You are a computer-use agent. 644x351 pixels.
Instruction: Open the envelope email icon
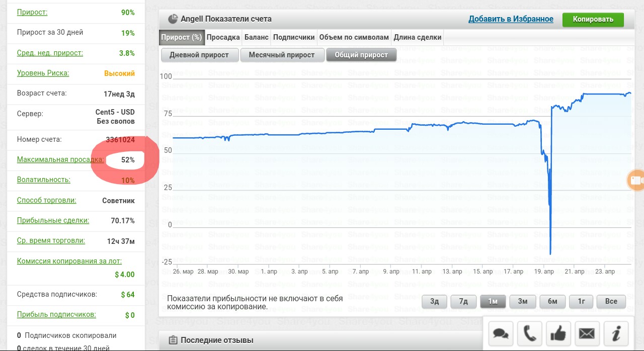click(x=587, y=333)
